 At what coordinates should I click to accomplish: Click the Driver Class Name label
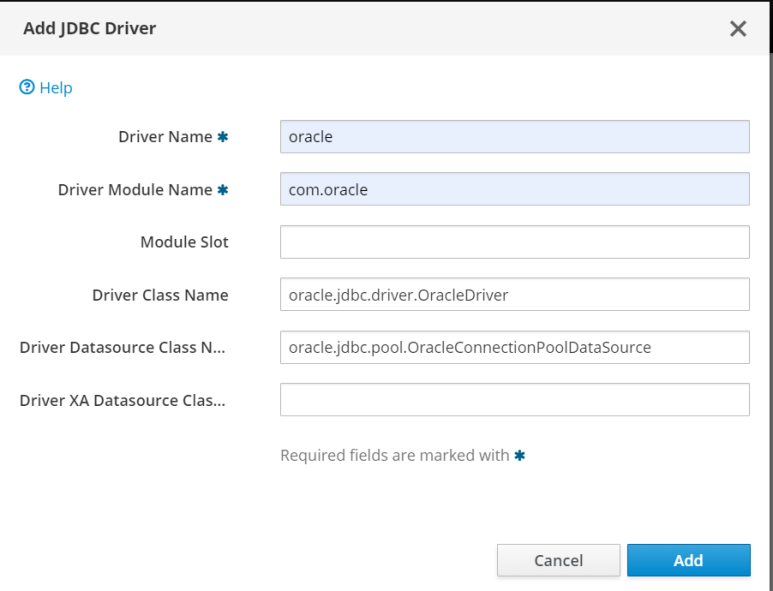[160, 295]
